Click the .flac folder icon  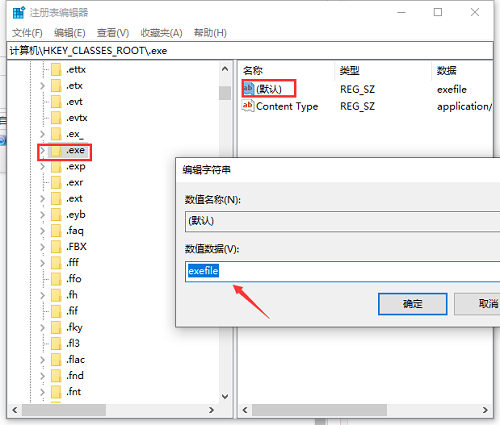click(56, 360)
